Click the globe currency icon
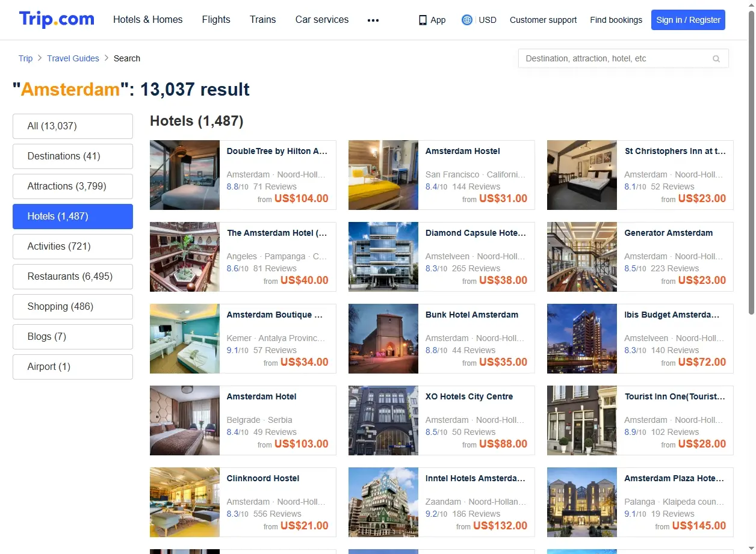 [x=467, y=20]
